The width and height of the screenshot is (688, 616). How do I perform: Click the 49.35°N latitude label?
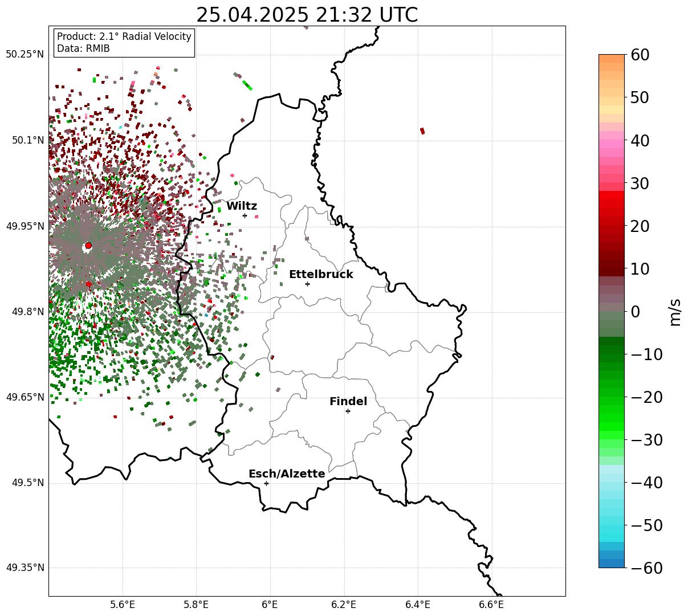pos(25,568)
